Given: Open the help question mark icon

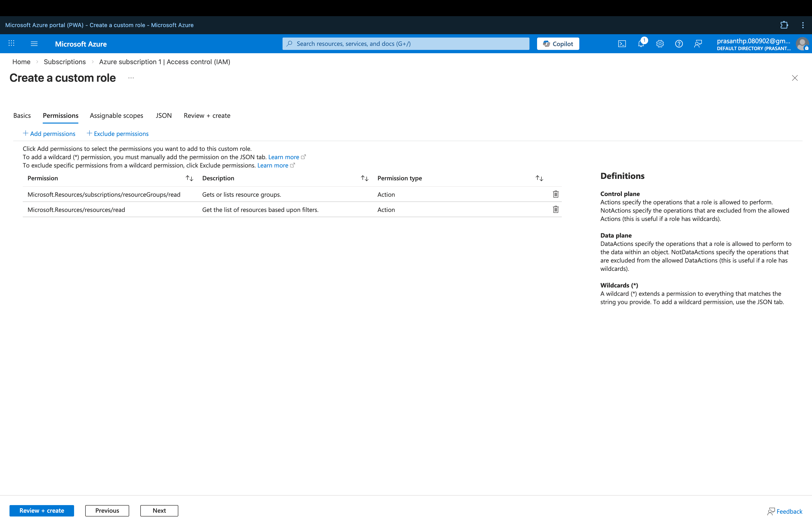Looking at the screenshot, I should [679, 44].
